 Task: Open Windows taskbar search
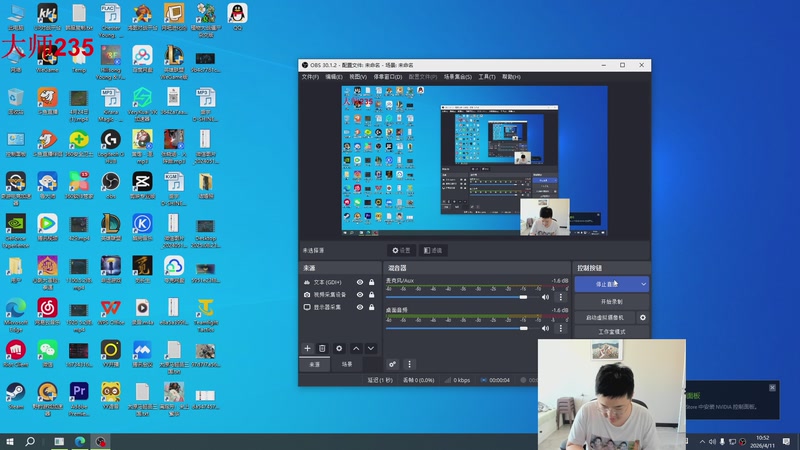click(30, 441)
